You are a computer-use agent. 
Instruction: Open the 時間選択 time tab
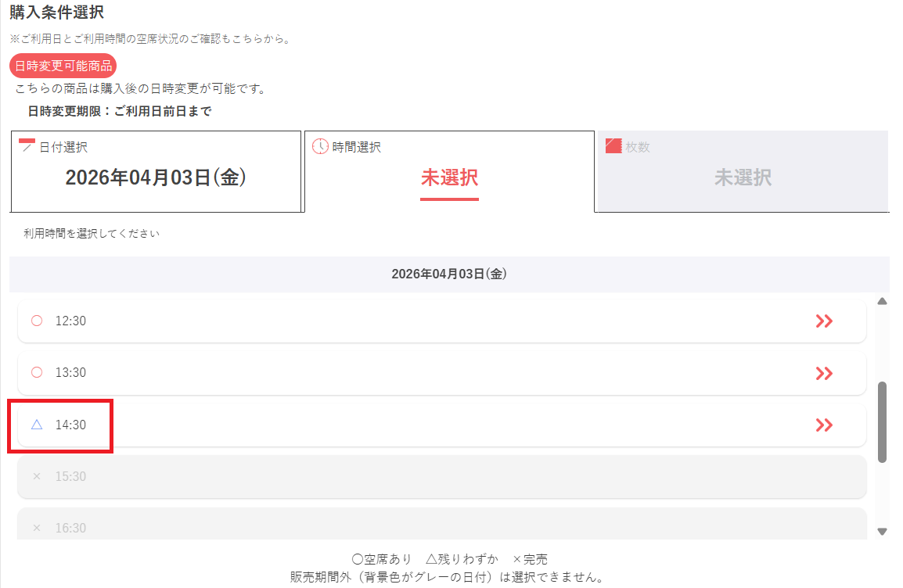click(x=449, y=172)
